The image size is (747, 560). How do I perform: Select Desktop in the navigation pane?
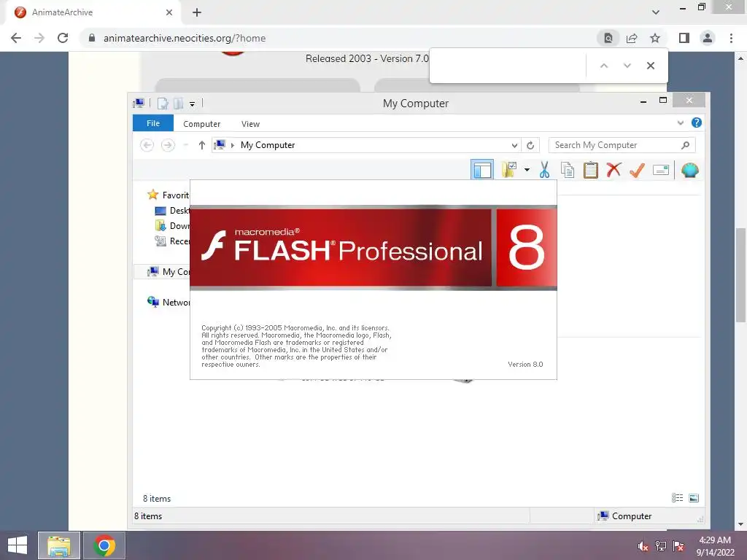coord(172,211)
